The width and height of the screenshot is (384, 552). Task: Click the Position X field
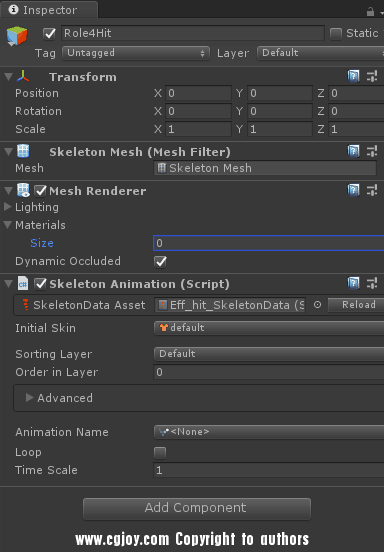[x=198, y=93]
